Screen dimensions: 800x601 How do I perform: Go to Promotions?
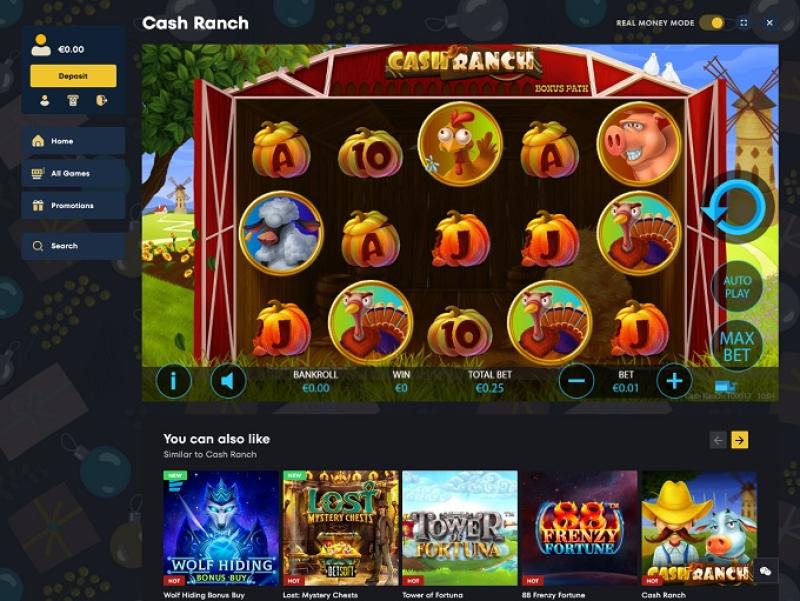(x=73, y=205)
